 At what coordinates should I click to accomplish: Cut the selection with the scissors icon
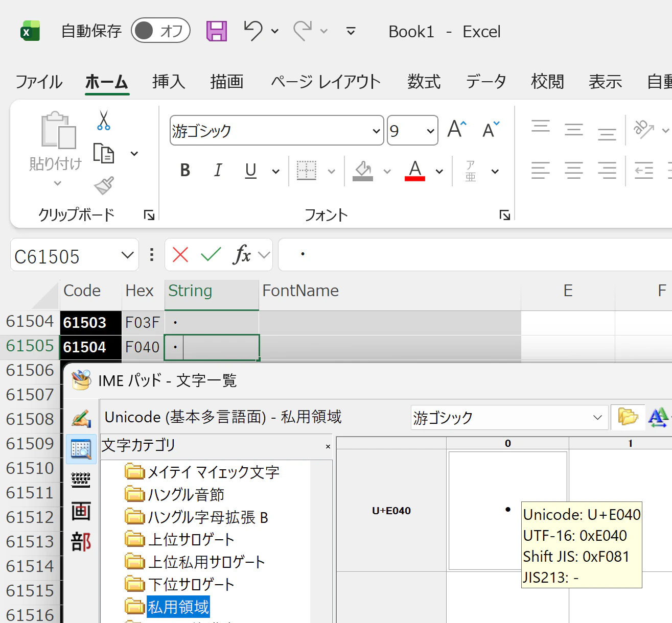click(x=104, y=121)
